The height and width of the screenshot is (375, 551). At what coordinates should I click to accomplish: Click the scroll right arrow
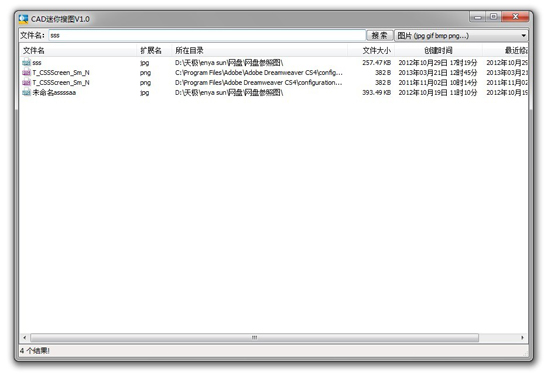coord(522,337)
